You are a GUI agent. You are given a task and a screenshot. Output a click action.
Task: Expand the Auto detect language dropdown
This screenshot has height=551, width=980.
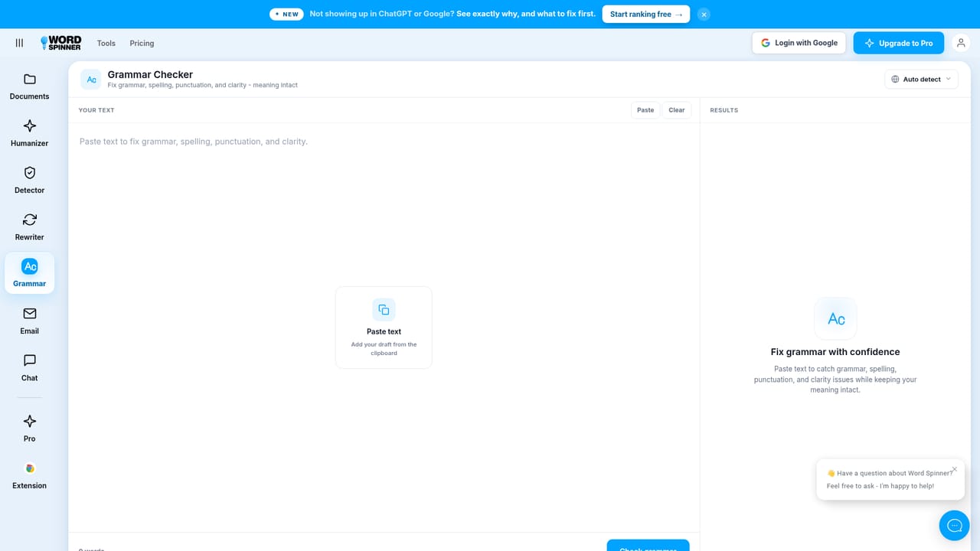922,79
